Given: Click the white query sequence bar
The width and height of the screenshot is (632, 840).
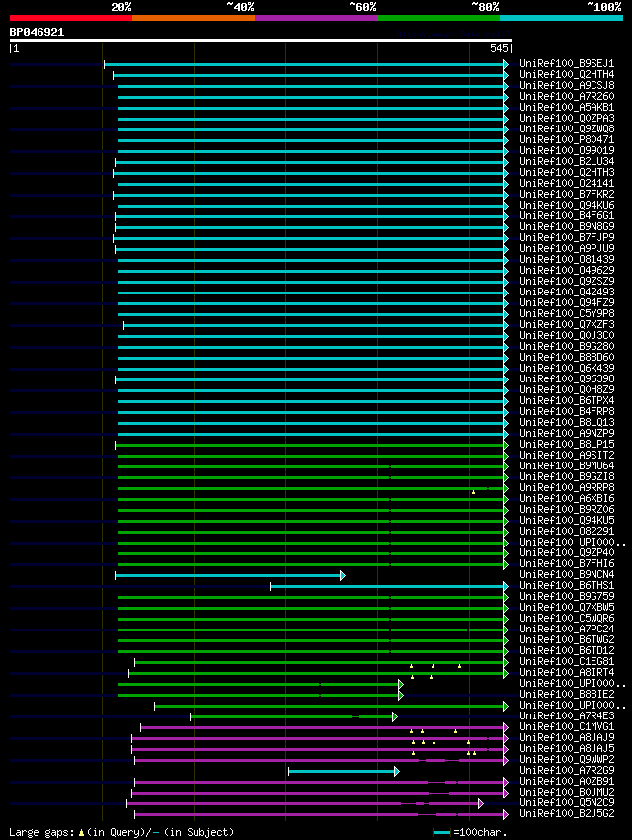Looking at the screenshot, I should pyautogui.click(x=261, y=41).
